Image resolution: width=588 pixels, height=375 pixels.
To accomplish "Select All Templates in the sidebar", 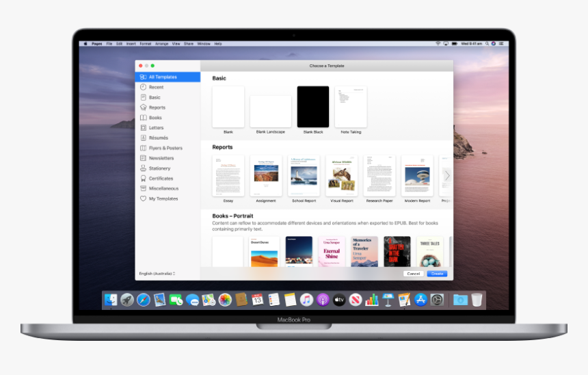I will (x=163, y=77).
